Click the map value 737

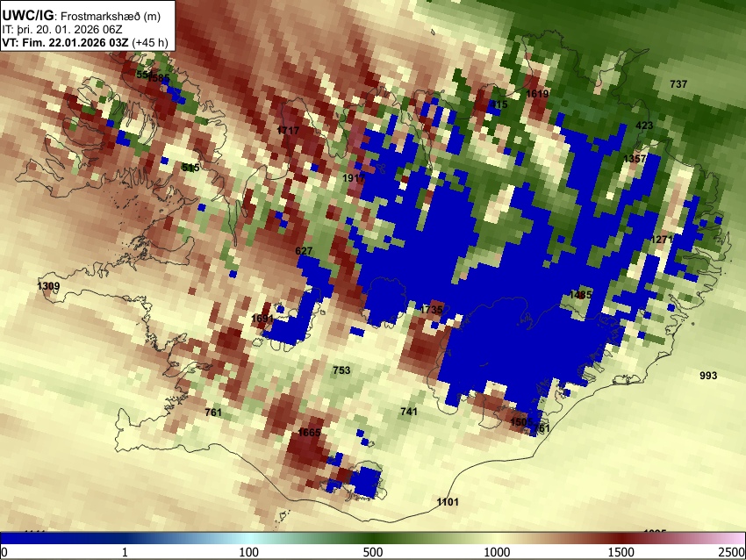(678, 84)
